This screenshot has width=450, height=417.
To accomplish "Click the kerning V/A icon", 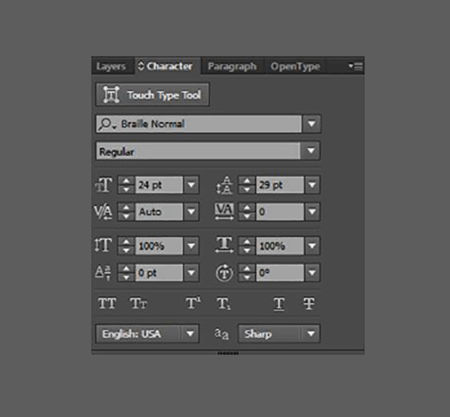I will coord(103,212).
